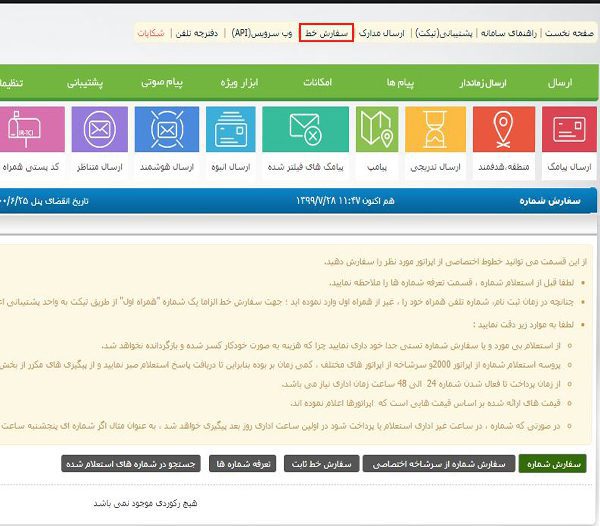
Task: Open ارسال مدارک documents link
Action: pyautogui.click(x=382, y=33)
